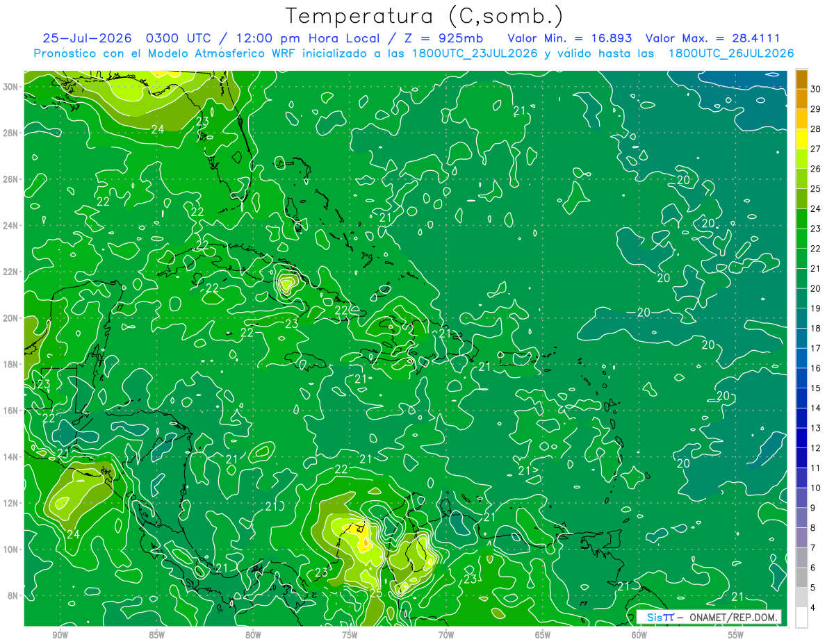Image resolution: width=834 pixels, height=644 pixels.
Task: Click the contour label '25' over Colombia
Action: (x=375, y=593)
